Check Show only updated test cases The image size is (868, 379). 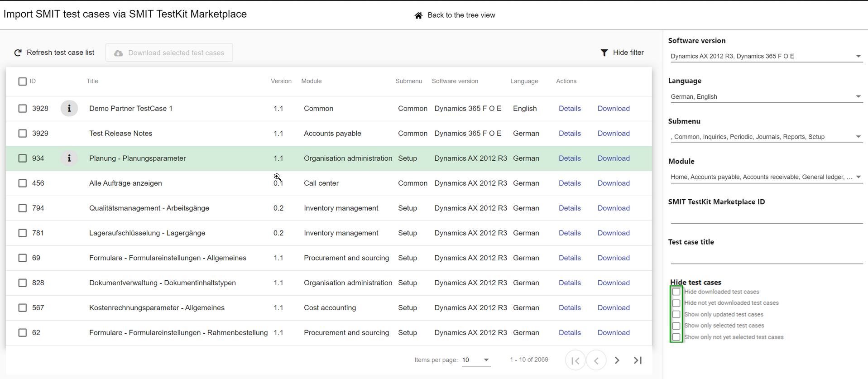(676, 315)
